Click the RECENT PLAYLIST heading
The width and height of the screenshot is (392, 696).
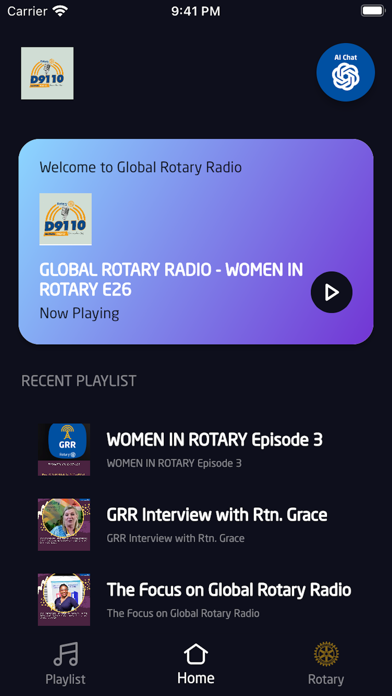79,381
